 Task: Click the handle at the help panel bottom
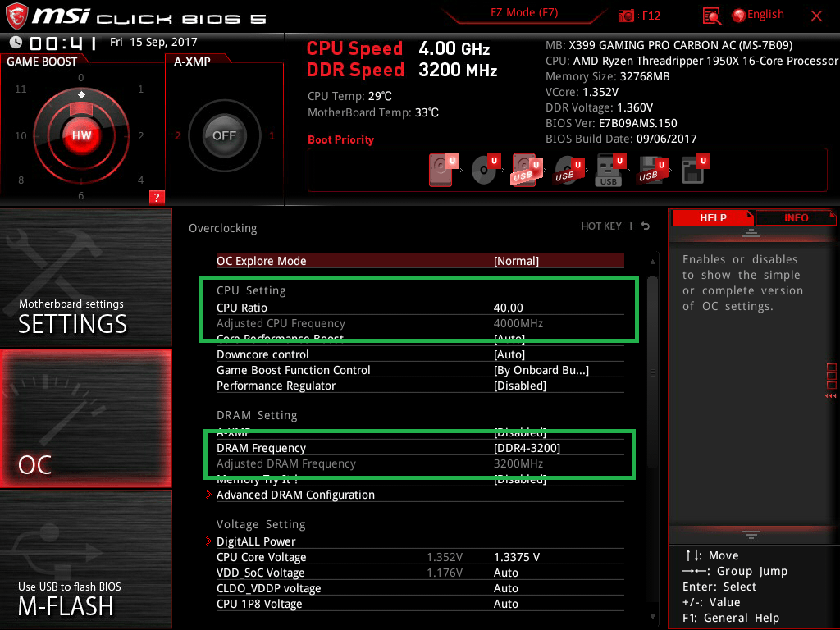(751, 534)
